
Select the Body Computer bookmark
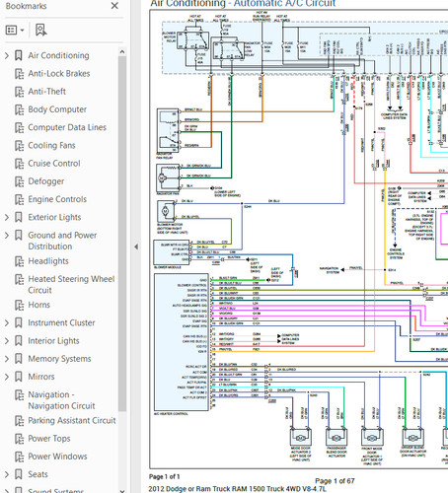point(57,109)
